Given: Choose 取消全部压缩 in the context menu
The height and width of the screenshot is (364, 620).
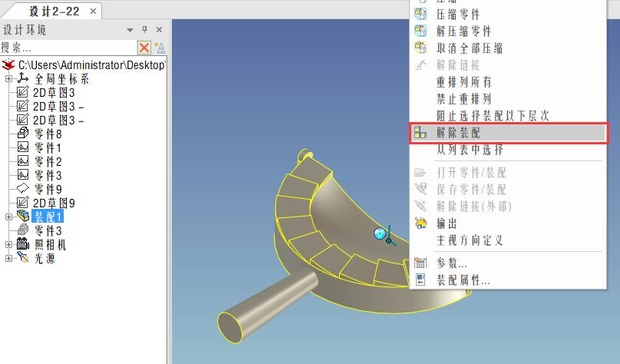Looking at the screenshot, I should point(470,48).
